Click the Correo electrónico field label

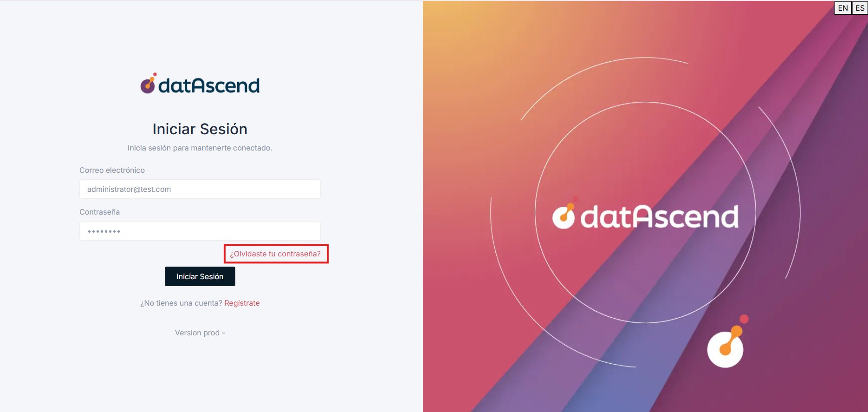click(x=112, y=170)
